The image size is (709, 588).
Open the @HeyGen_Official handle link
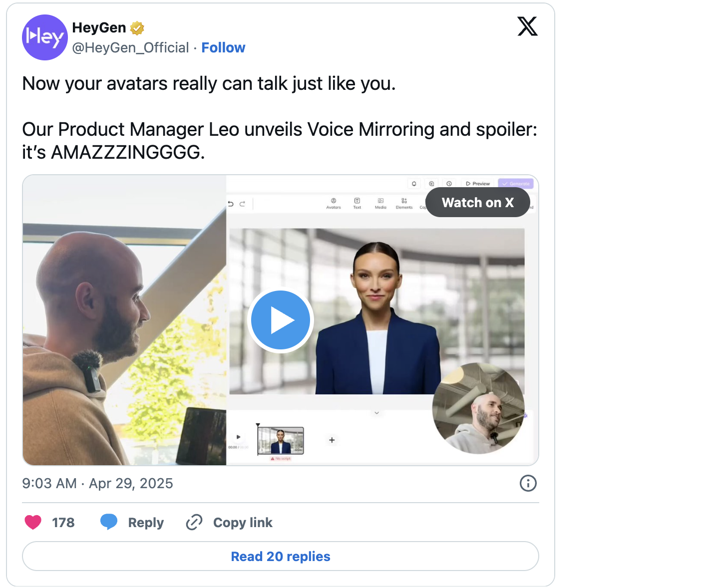(x=130, y=47)
